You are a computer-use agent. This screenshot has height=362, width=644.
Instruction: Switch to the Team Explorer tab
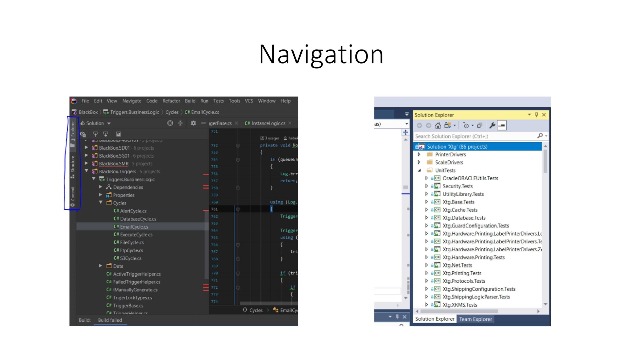tap(475, 319)
